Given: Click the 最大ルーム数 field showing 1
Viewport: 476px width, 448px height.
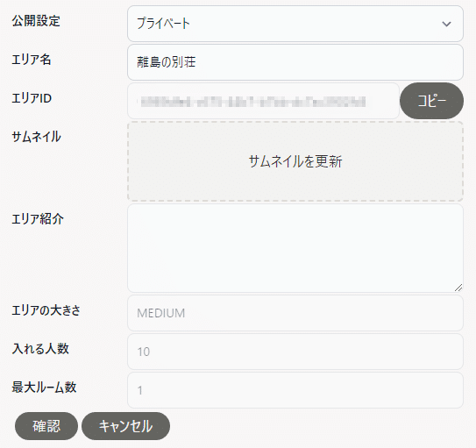Looking at the screenshot, I should click(x=295, y=390).
